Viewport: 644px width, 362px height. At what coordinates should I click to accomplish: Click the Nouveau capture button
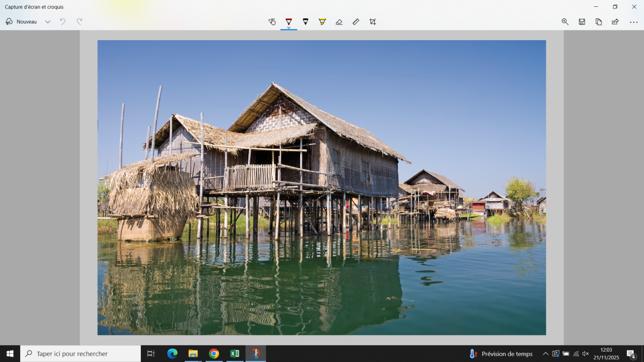(x=21, y=22)
